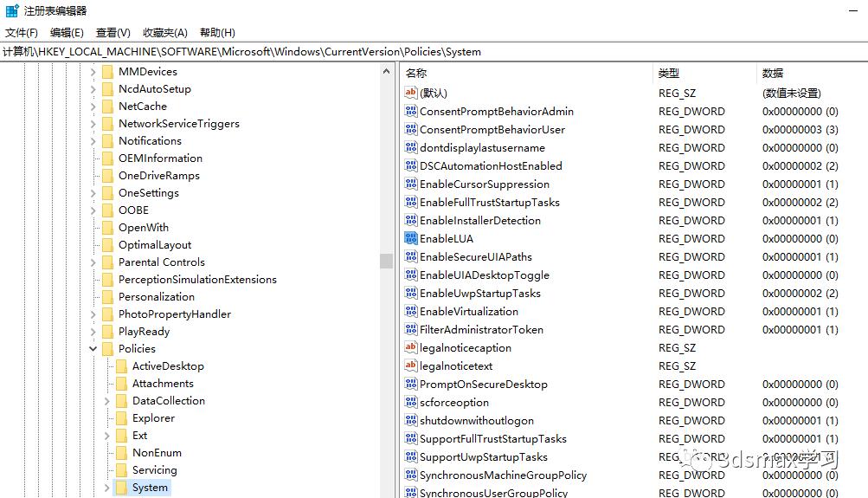Click the shutdownwithoutlogon value icon

[x=411, y=420]
